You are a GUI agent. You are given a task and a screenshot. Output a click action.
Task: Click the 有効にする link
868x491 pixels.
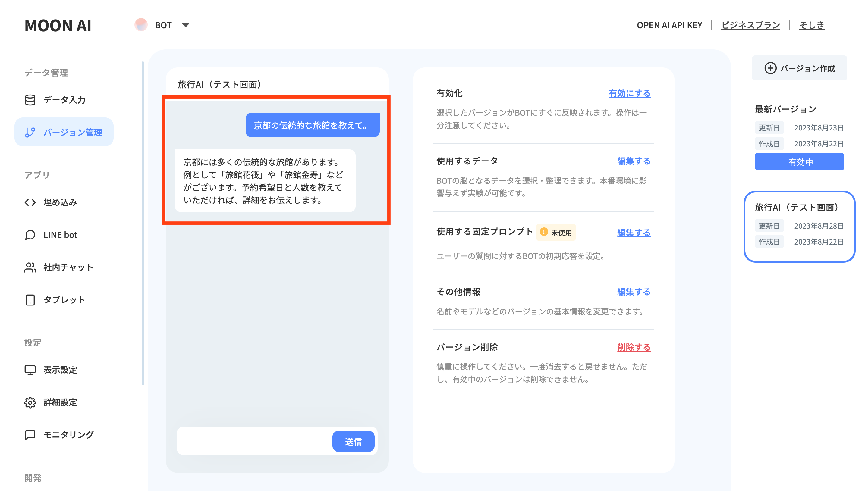click(x=629, y=93)
